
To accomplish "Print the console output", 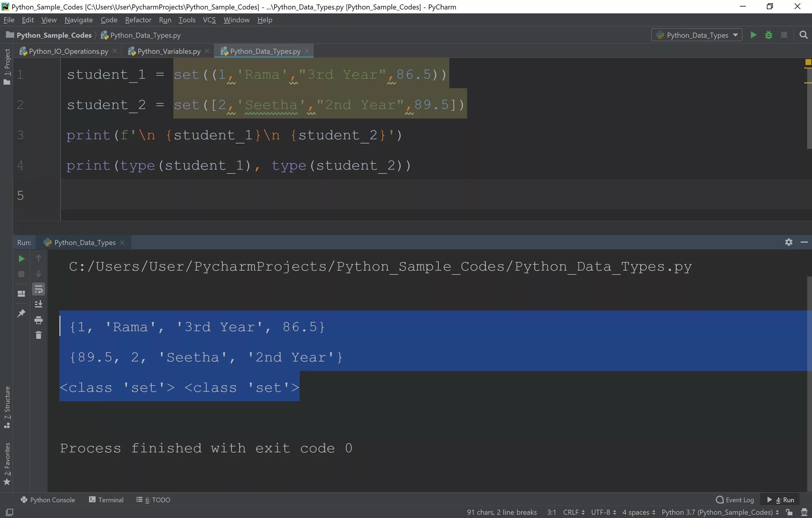I will (39, 320).
